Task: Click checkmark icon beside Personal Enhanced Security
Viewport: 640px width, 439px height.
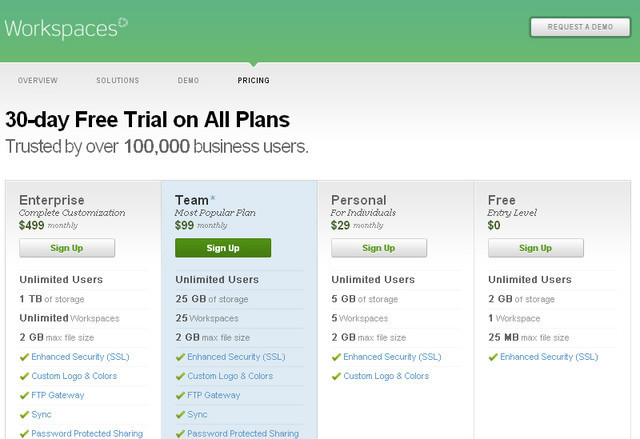Action: pos(336,357)
